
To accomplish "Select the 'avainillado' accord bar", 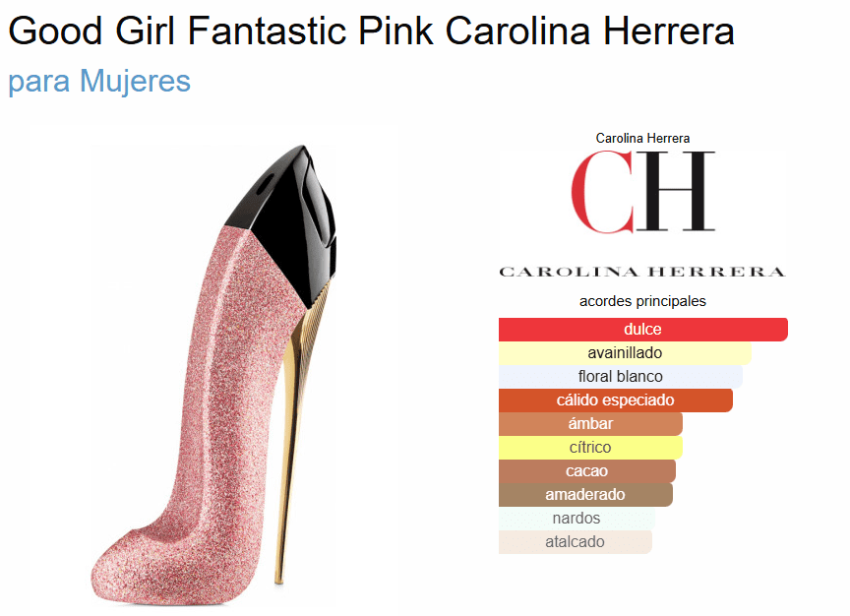I will tap(625, 353).
